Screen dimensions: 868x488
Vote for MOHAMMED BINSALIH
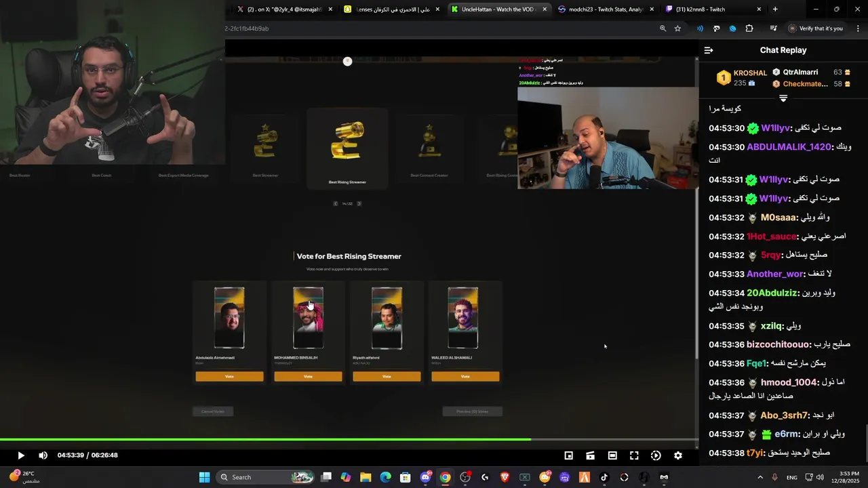tap(308, 376)
